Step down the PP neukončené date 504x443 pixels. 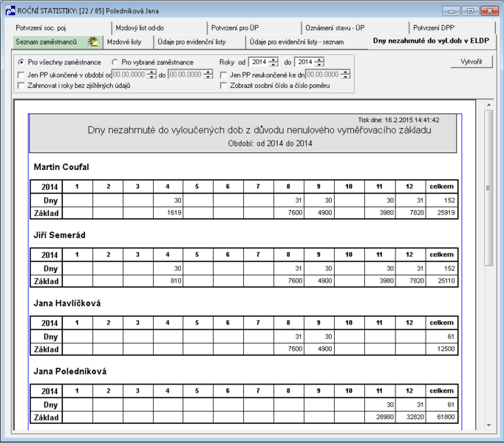click(346, 77)
